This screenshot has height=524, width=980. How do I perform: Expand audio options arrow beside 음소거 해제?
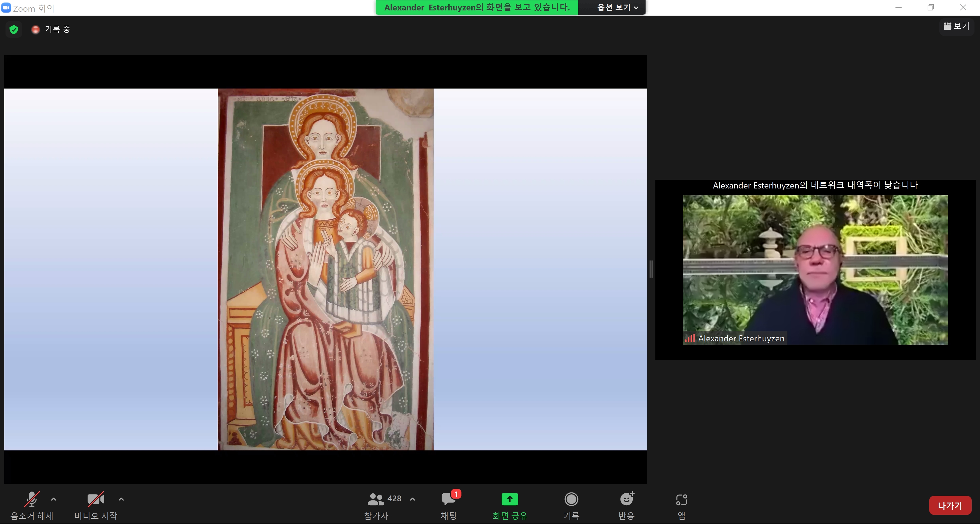click(54, 499)
